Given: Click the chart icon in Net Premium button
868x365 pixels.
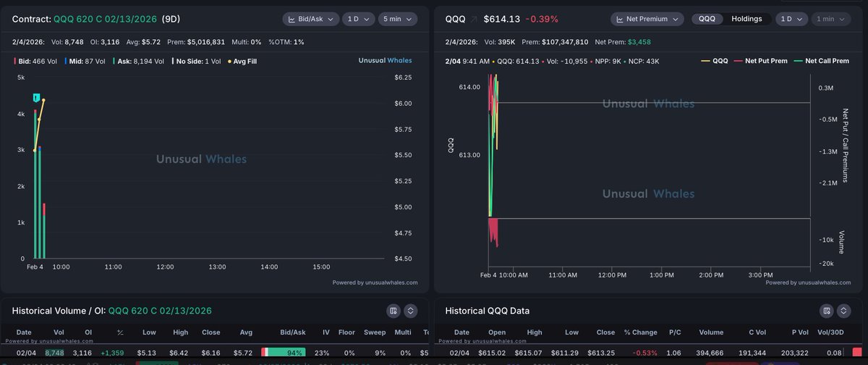Looking at the screenshot, I should (621, 19).
